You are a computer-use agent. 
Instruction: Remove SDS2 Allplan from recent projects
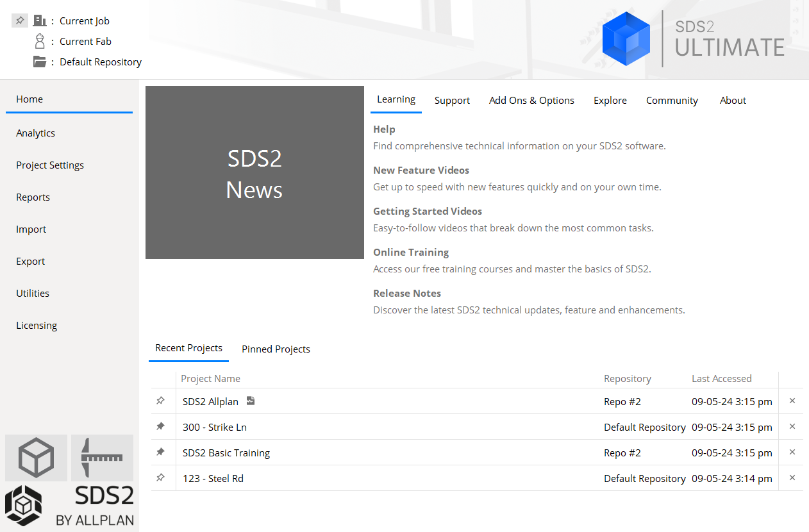point(792,401)
